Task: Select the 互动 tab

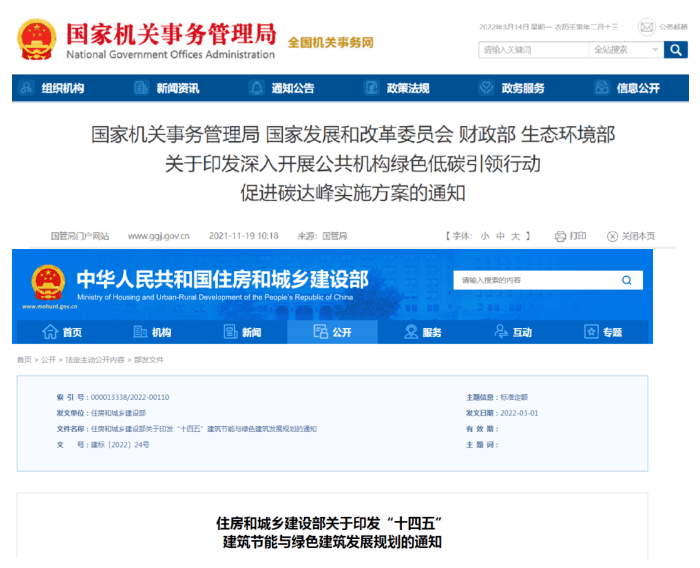Action: click(x=513, y=332)
